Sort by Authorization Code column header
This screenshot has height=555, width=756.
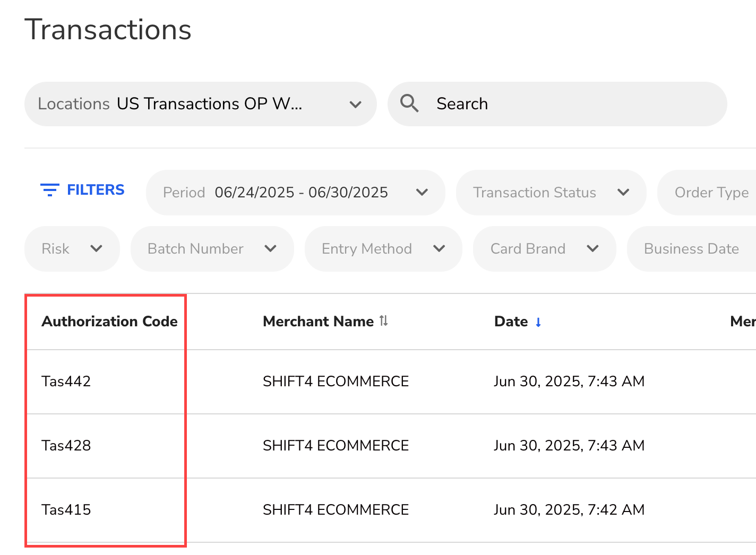click(x=109, y=322)
